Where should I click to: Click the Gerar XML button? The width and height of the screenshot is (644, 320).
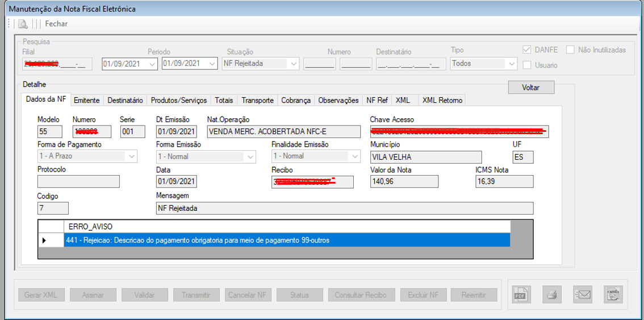41,295
